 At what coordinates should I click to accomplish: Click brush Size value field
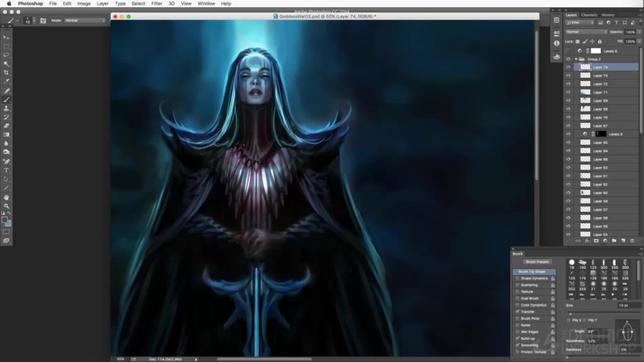coord(628,306)
